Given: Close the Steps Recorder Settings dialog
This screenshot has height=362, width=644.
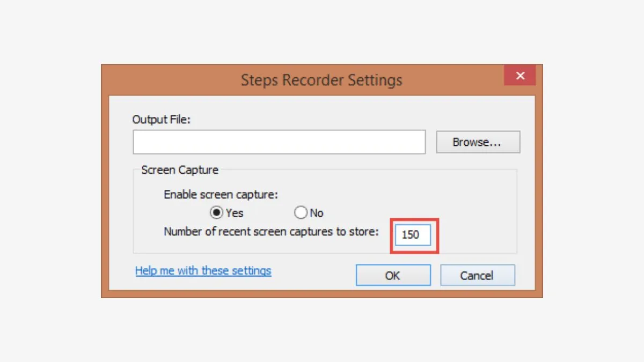Looking at the screenshot, I should pyautogui.click(x=519, y=76).
